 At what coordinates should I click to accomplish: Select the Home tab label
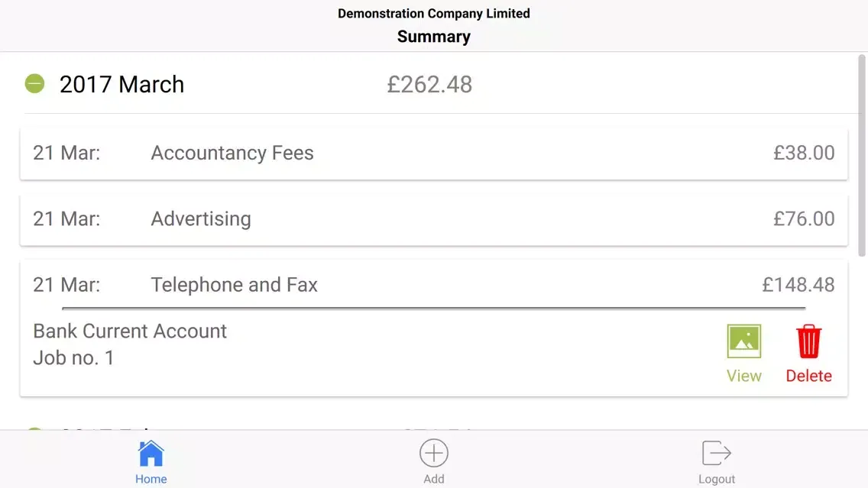(151, 479)
